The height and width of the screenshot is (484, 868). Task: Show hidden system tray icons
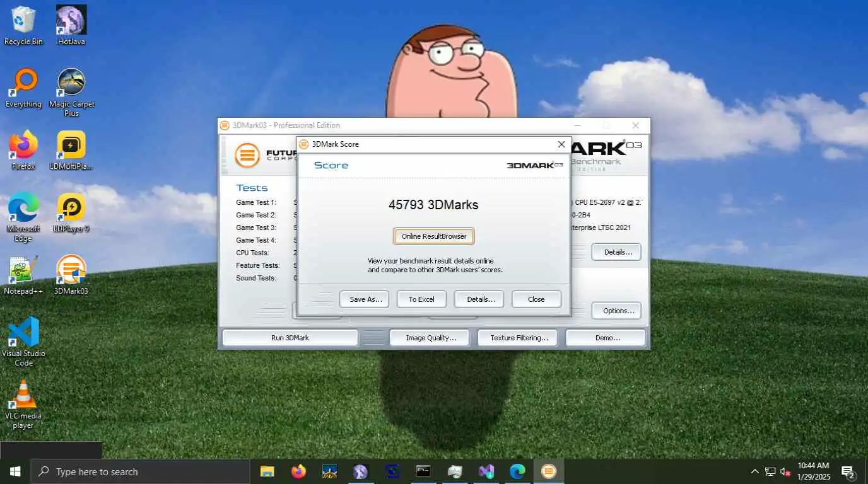(754, 471)
